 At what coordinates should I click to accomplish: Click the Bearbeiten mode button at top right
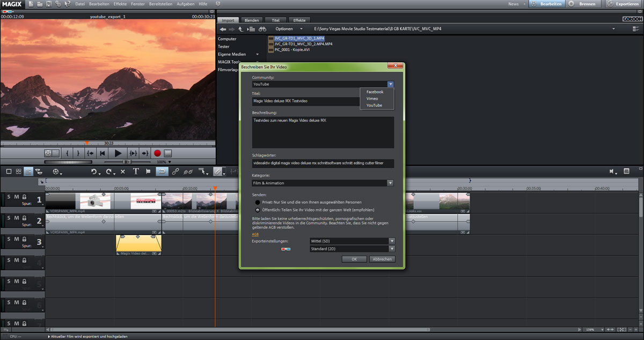(546, 4)
